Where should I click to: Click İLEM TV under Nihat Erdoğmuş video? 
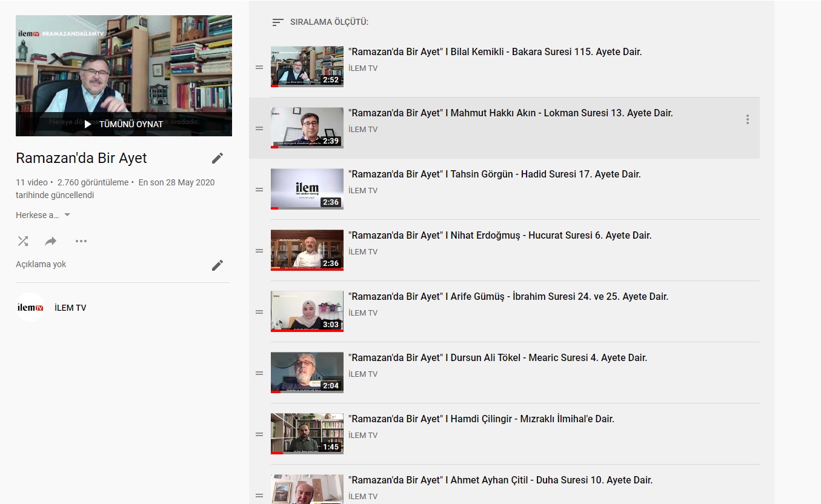coord(363,252)
